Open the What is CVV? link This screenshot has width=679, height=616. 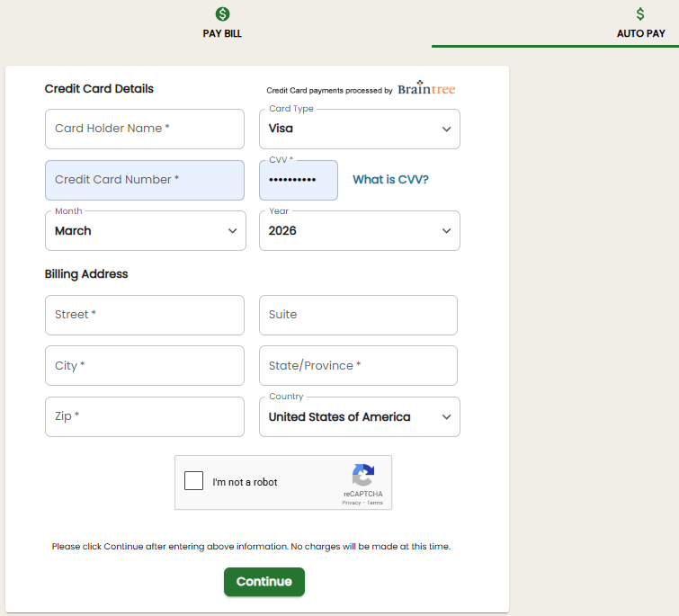pyautogui.click(x=390, y=180)
